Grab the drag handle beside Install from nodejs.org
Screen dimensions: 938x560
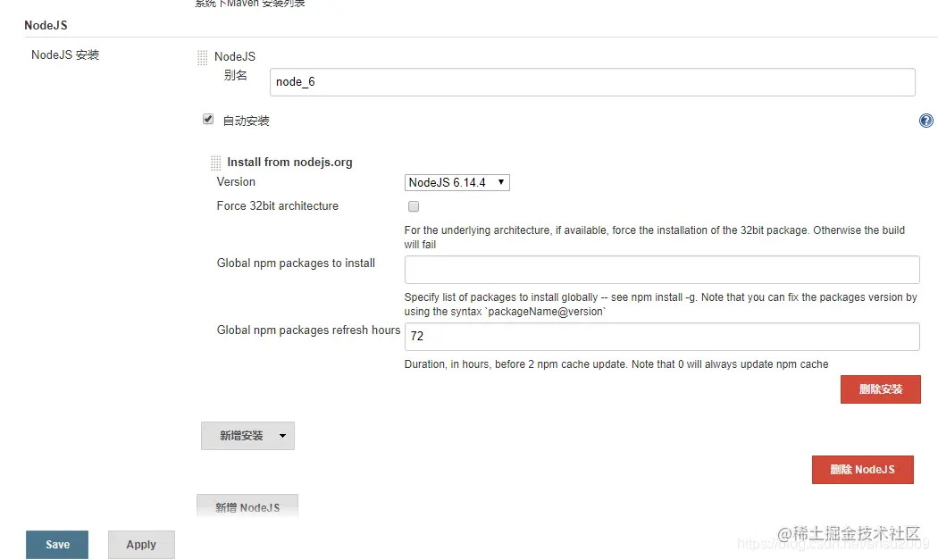(215, 163)
